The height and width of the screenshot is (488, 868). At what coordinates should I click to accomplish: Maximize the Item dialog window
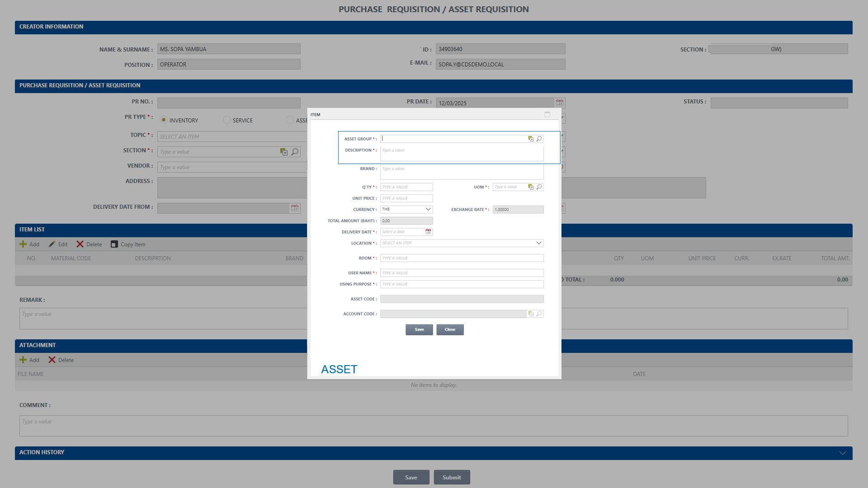click(x=547, y=115)
